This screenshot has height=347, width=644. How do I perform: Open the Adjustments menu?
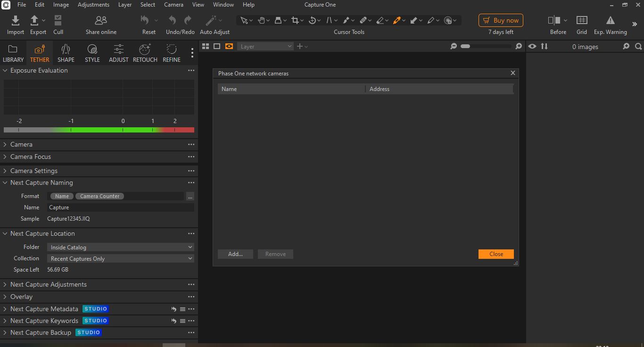93,5
